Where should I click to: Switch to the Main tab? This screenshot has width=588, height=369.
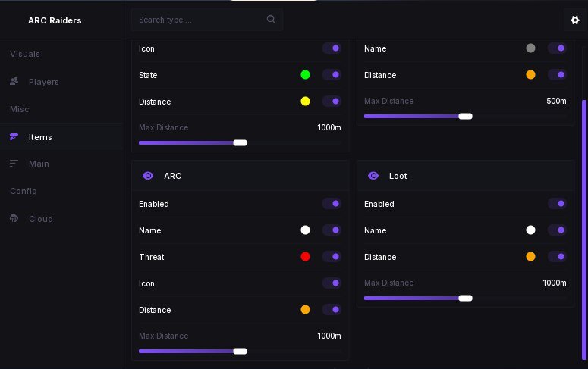tap(62, 164)
